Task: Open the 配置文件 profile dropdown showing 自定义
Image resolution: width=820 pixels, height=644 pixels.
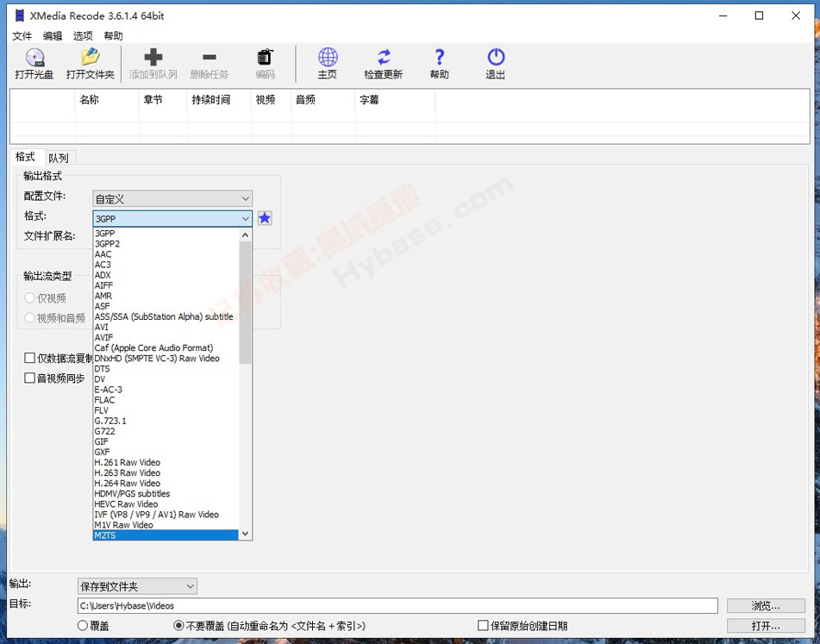Action: (172, 198)
